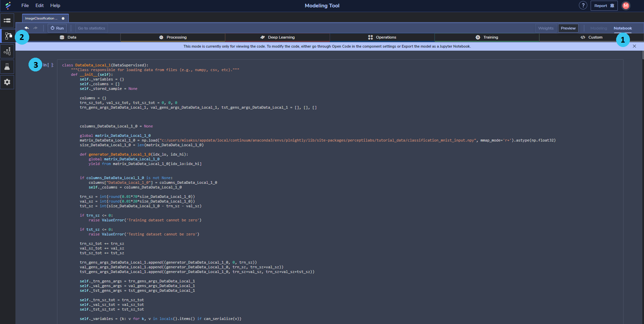Dismiss the info banner with the X

[x=634, y=46]
